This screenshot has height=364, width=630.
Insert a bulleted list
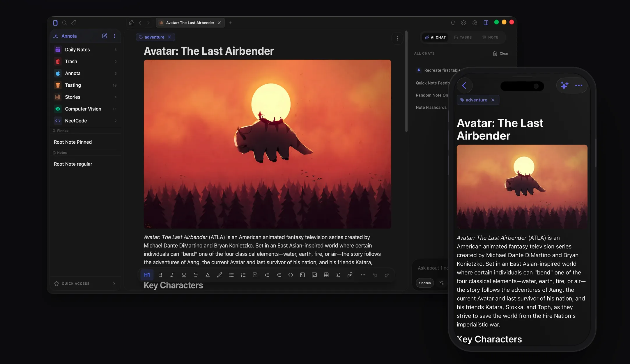231,275
